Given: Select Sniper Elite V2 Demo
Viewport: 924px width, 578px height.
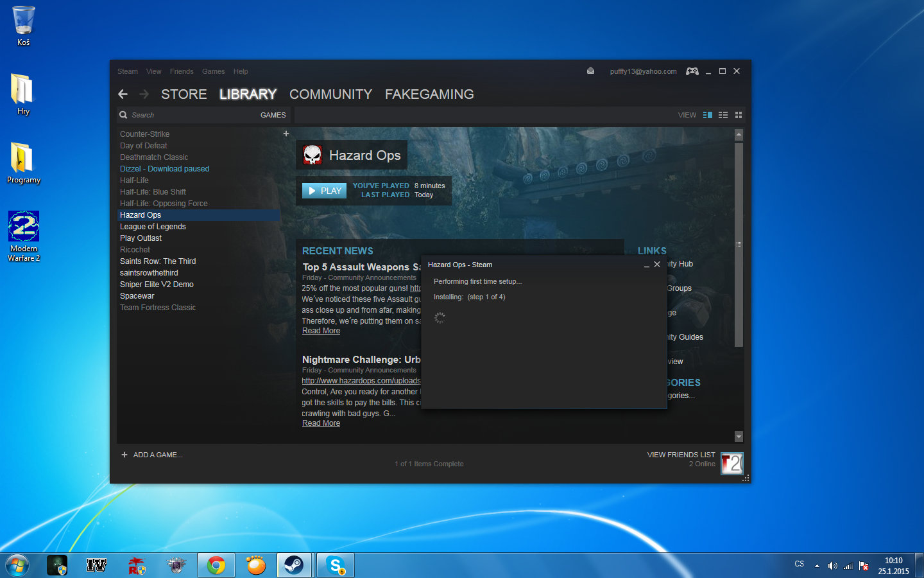Looking at the screenshot, I should (x=157, y=285).
